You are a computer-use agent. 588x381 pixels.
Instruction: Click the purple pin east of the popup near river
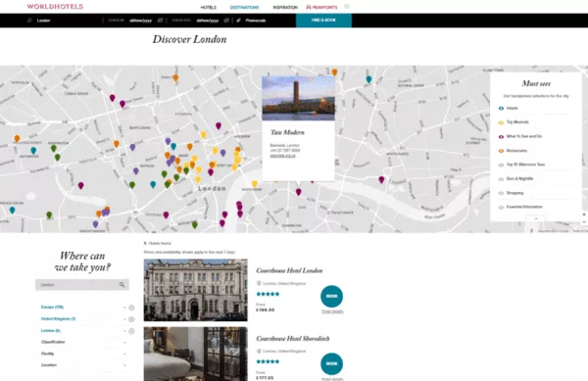(x=381, y=180)
